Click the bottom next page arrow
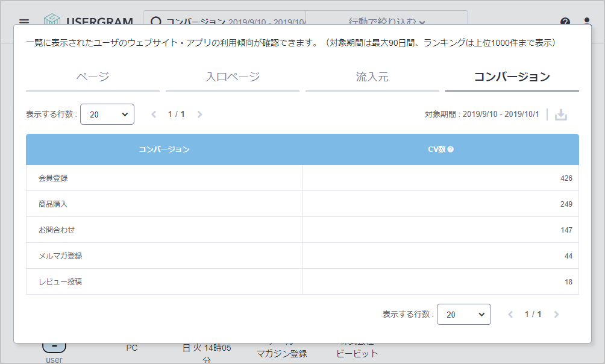605x364 pixels. [x=556, y=315]
